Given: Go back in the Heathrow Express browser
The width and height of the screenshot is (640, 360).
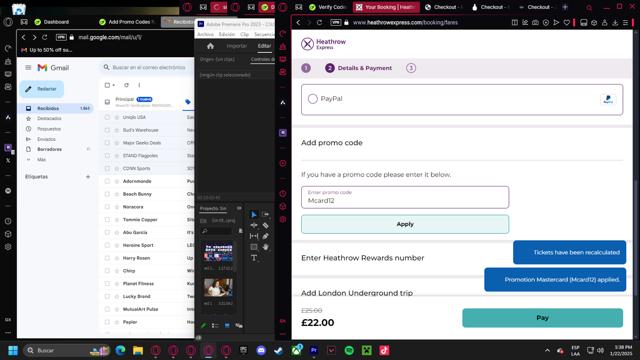Looking at the screenshot, I should tap(298, 22).
